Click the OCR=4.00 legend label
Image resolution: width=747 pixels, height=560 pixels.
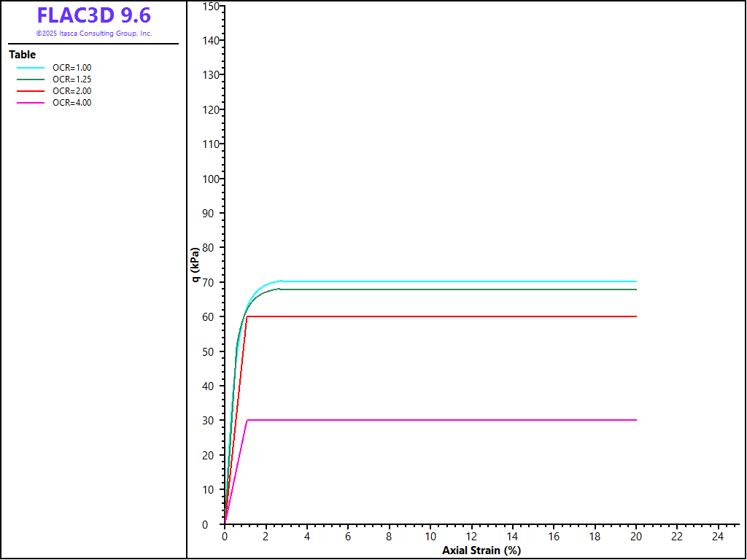[x=71, y=103]
